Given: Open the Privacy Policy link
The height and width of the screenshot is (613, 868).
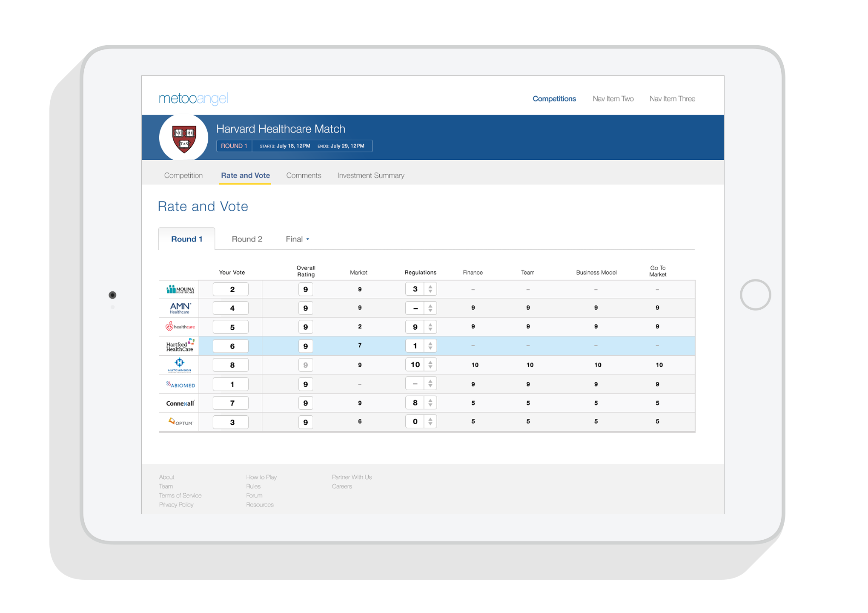Looking at the screenshot, I should 176,505.
